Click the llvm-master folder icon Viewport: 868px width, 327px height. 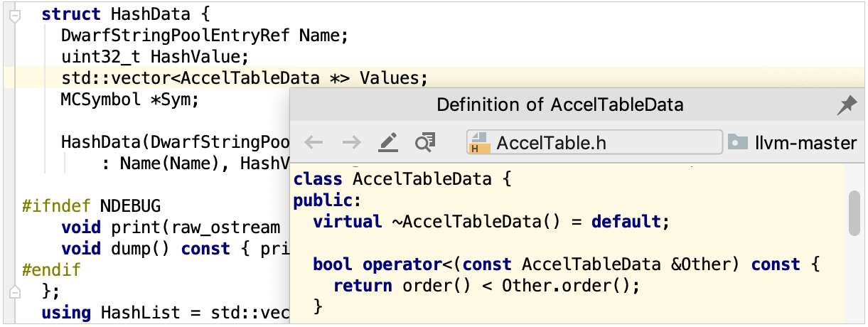tap(738, 142)
